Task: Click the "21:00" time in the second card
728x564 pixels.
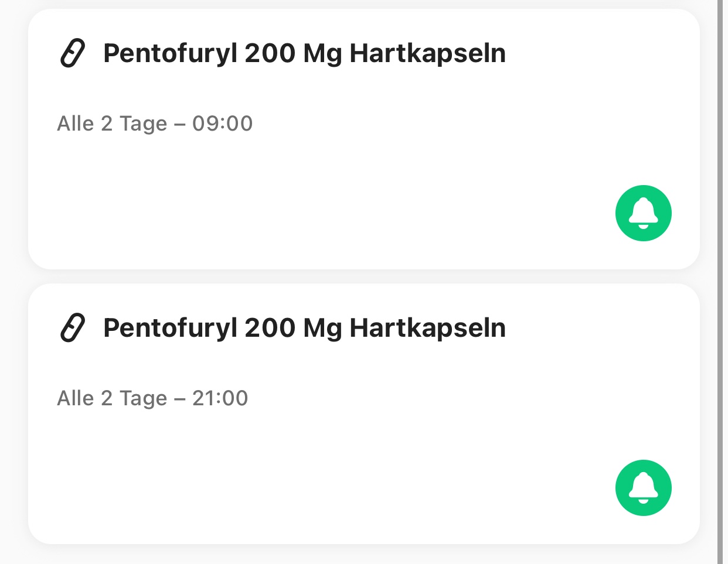Action: coord(220,398)
